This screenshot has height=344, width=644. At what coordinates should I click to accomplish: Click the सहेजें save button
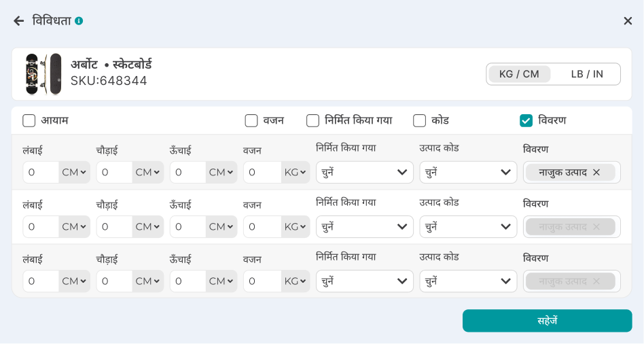(x=547, y=321)
